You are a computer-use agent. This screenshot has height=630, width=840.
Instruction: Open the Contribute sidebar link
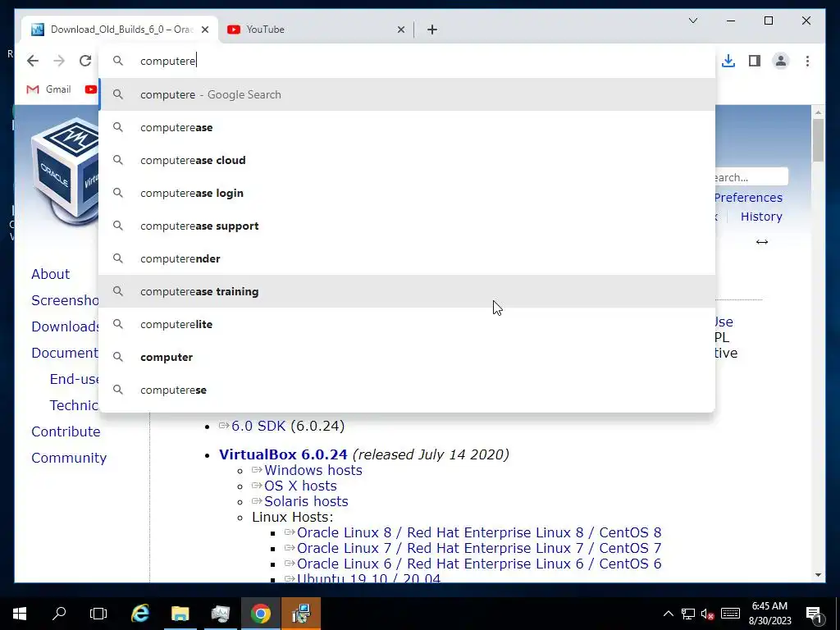click(x=66, y=431)
